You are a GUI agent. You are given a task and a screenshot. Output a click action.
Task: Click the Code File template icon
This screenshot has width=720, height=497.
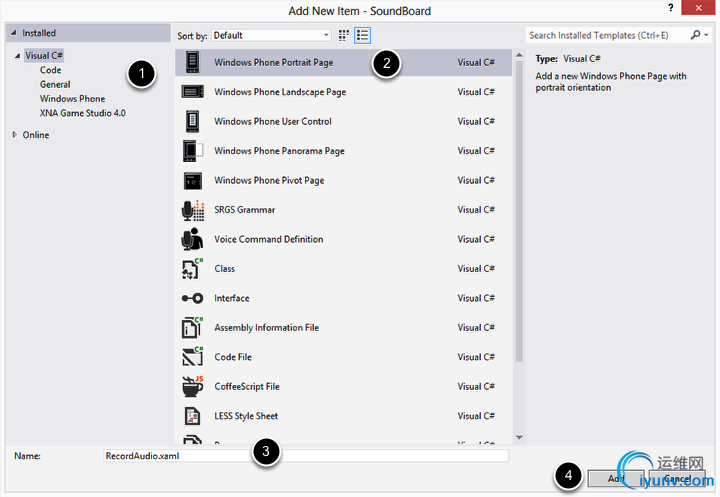[192, 357]
